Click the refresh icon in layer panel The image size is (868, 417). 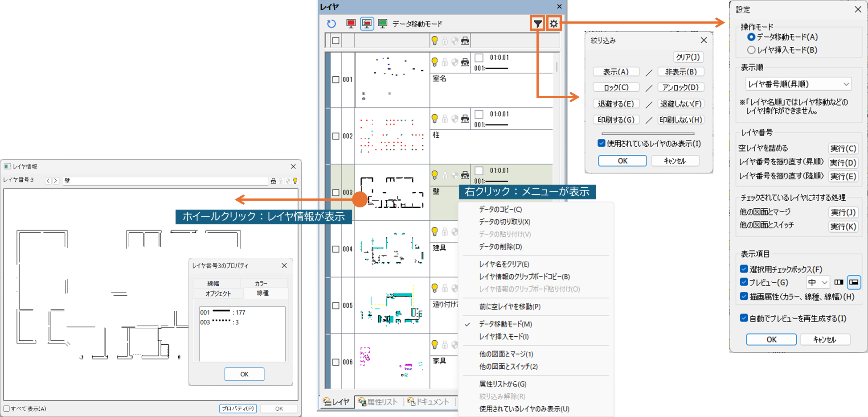[331, 24]
